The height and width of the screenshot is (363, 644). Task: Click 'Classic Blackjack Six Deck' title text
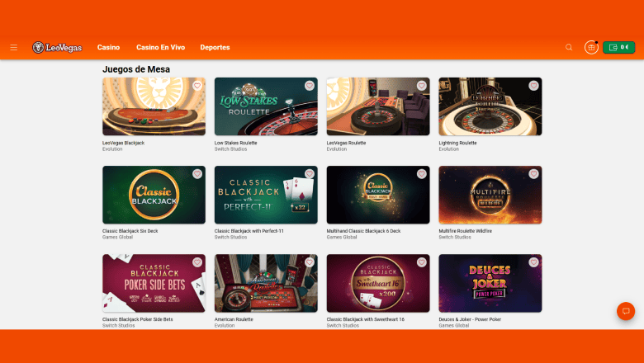coord(130,231)
